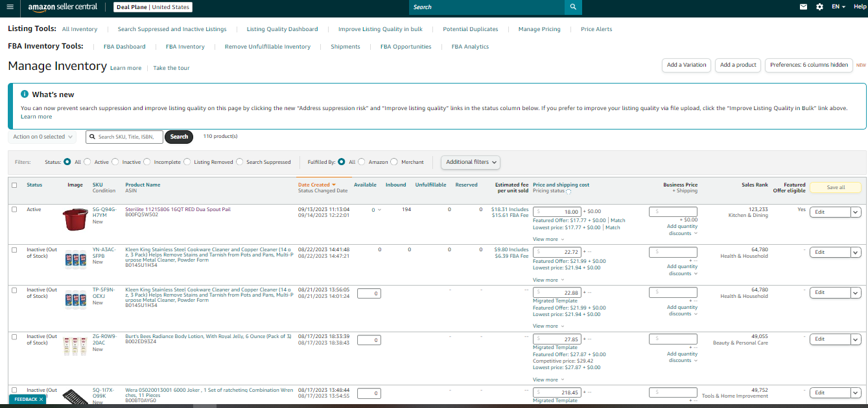Open FBA Dashboard
The image size is (868, 408).
point(124,47)
